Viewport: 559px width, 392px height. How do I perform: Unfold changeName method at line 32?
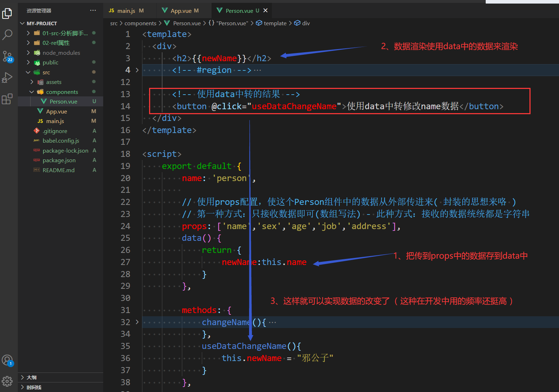[x=137, y=322]
